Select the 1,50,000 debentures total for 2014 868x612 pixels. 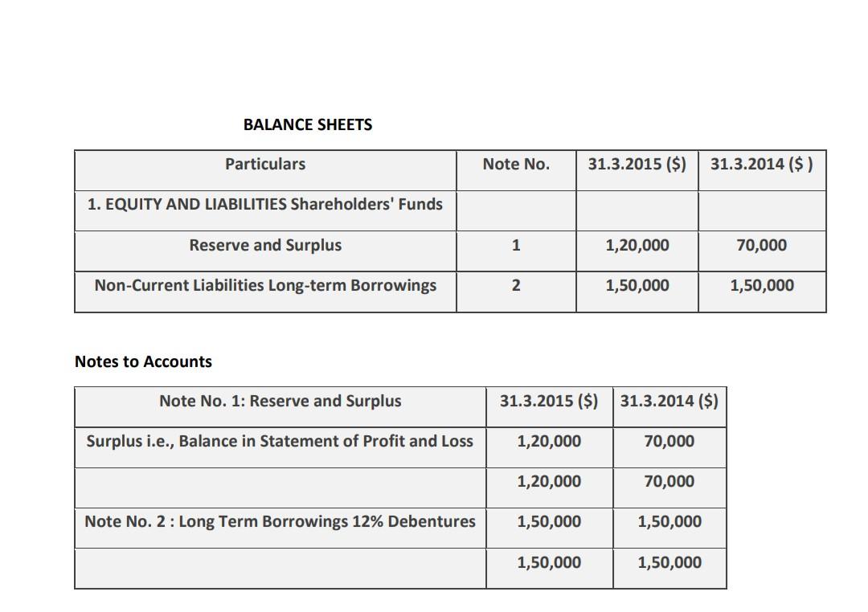[669, 562]
